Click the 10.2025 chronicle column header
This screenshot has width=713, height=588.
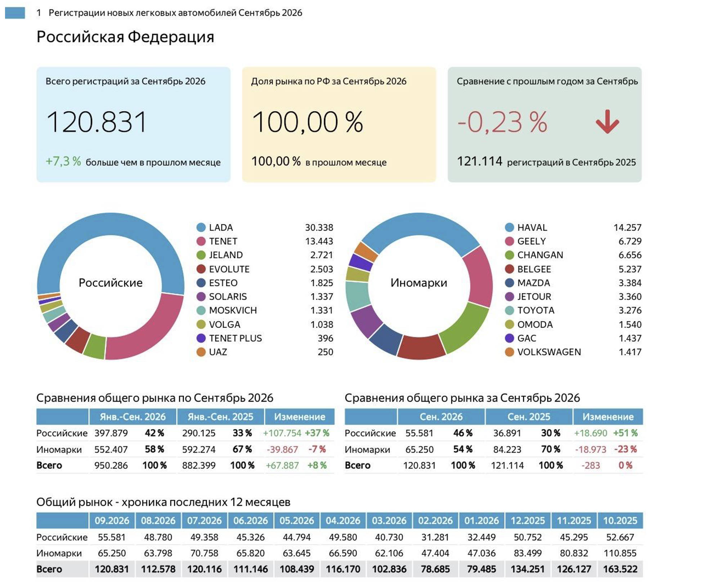pyautogui.click(x=620, y=521)
